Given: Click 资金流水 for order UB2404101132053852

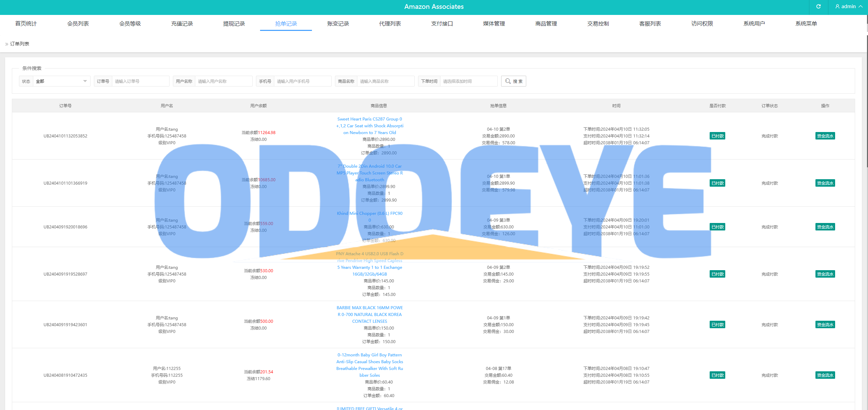Looking at the screenshot, I should pos(825,136).
